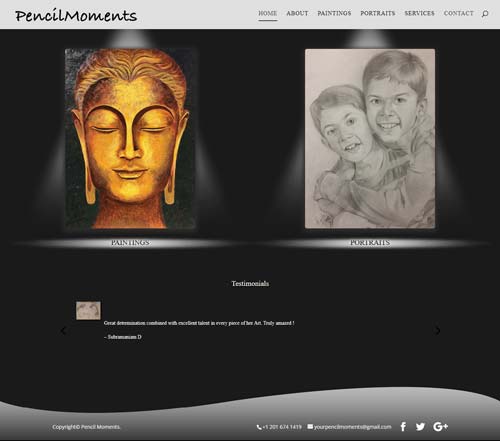Screen dimensions: 500x441
Task: Call the +1 201 674 1419 number
Action: pyautogui.click(x=282, y=427)
